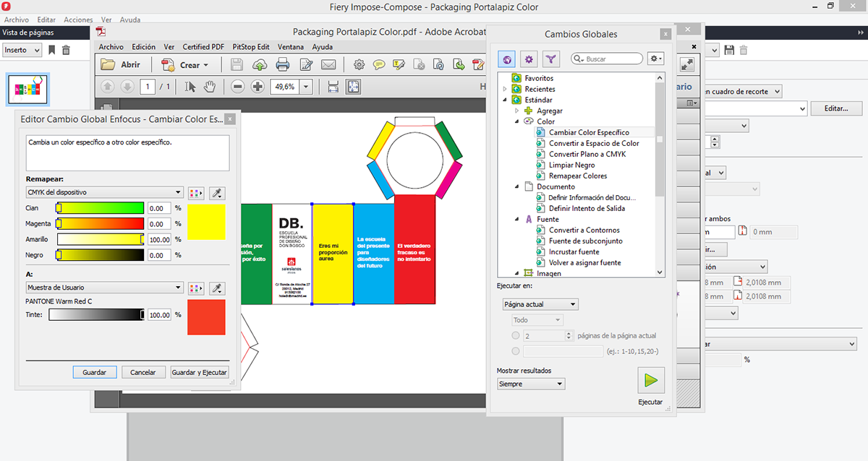Open color picker grid next to Muestra de Usuario

(x=196, y=288)
